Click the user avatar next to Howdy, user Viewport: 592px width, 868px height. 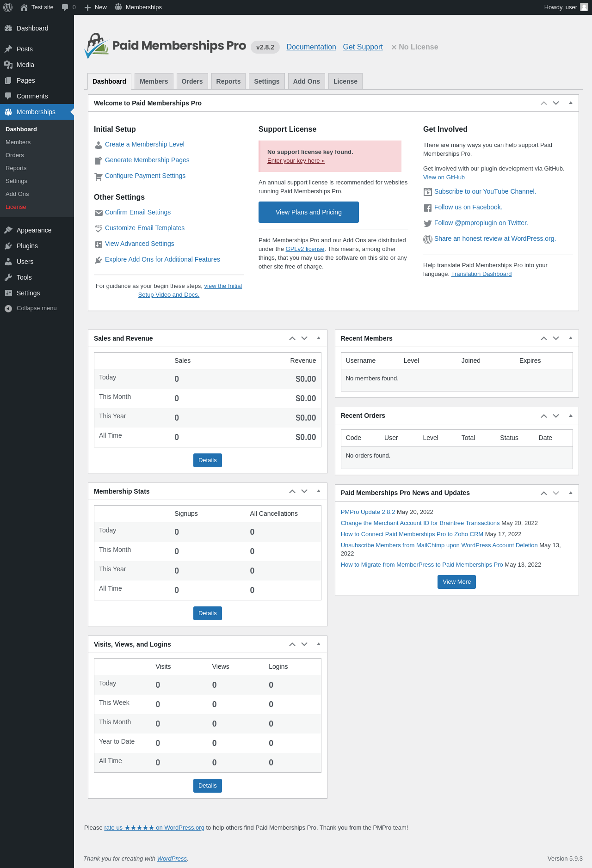pyautogui.click(x=584, y=7)
